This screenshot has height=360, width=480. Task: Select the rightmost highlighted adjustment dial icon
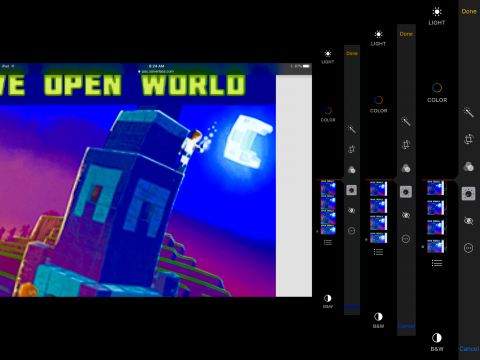[468, 193]
